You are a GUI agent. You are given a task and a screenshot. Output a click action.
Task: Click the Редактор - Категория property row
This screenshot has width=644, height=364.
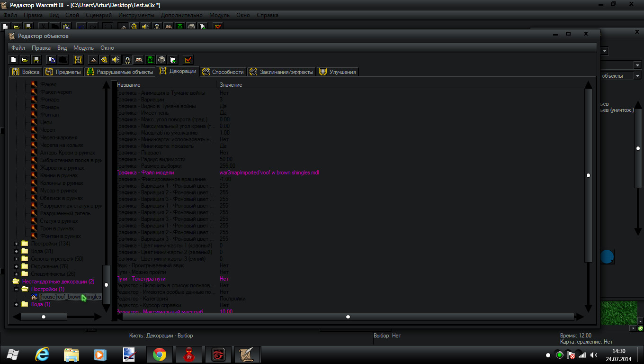click(x=349, y=299)
